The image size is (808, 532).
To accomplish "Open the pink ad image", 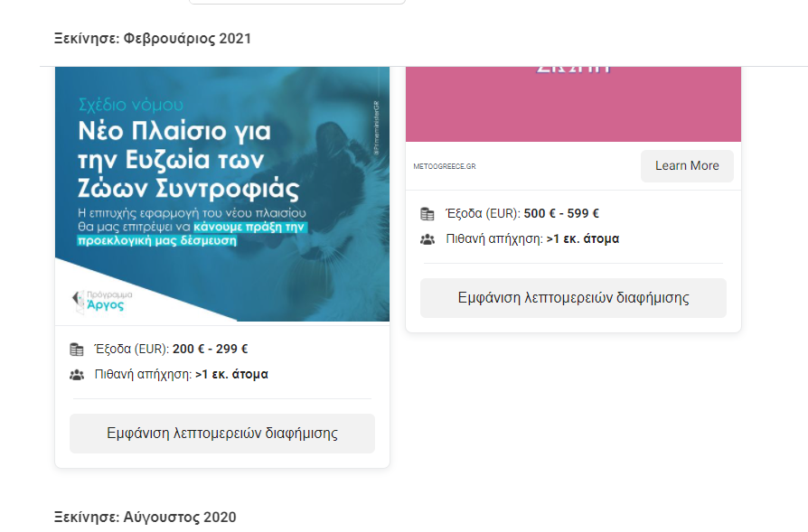I will pos(573,104).
